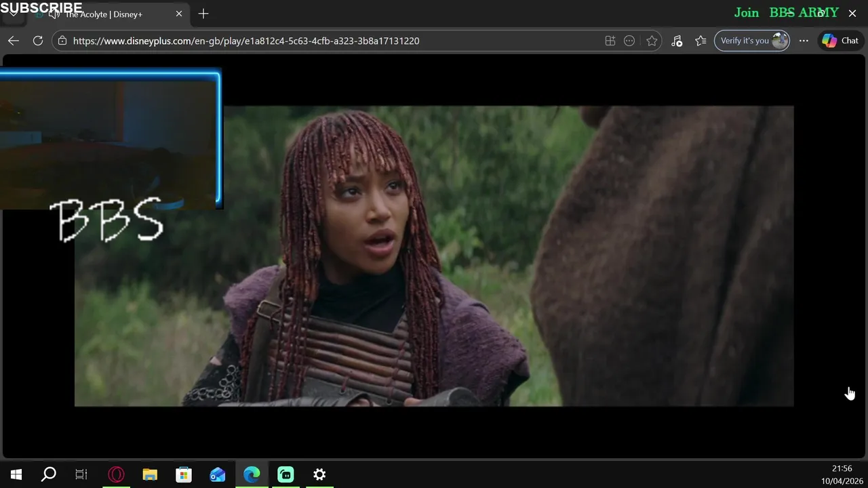Click the disneyplus.com URL in address bar
868x488 pixels.
click(x=246, y=41)
